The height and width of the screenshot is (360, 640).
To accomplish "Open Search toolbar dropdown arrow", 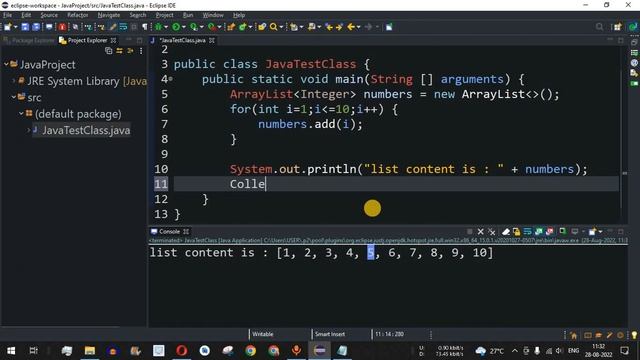I will [x=281, y=27].
